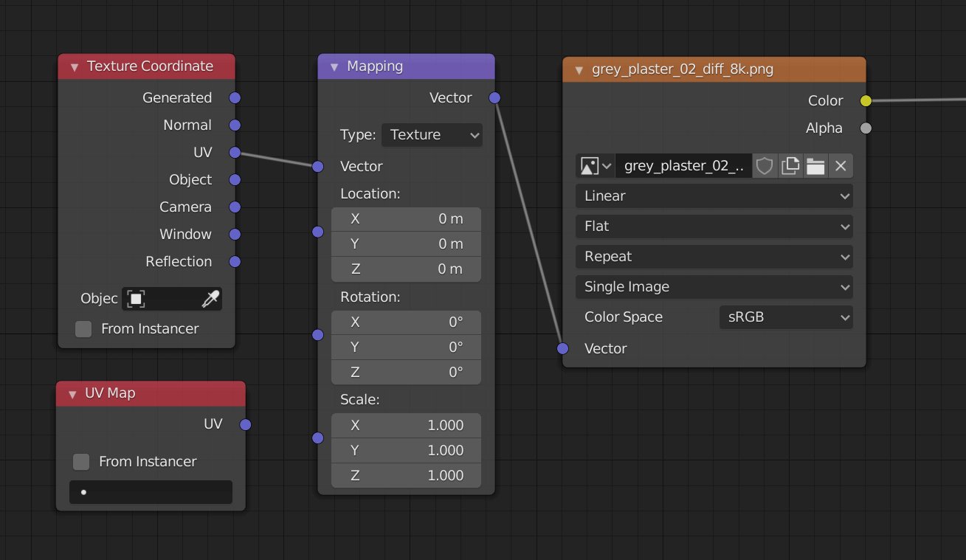
Task: Open the image browse datablock icon
Action: click(x=596, y=166)
